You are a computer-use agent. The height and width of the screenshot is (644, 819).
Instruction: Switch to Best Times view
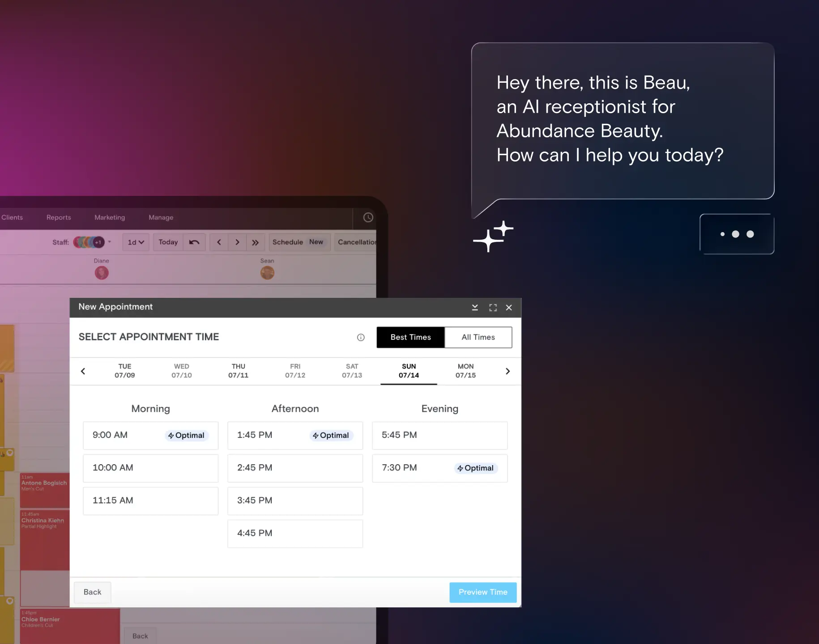410,337
